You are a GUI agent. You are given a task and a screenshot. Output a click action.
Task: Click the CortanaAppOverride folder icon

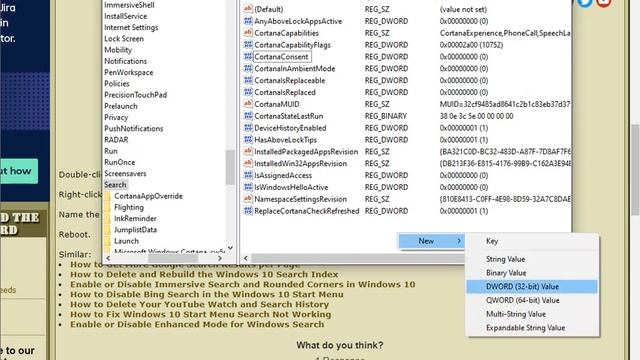pos(107,196)
